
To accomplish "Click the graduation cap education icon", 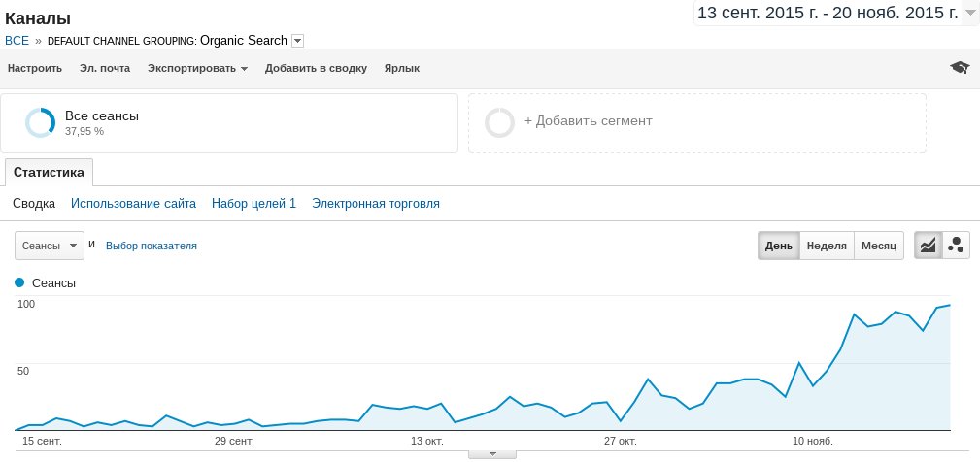I will click(x=960, y=67).
